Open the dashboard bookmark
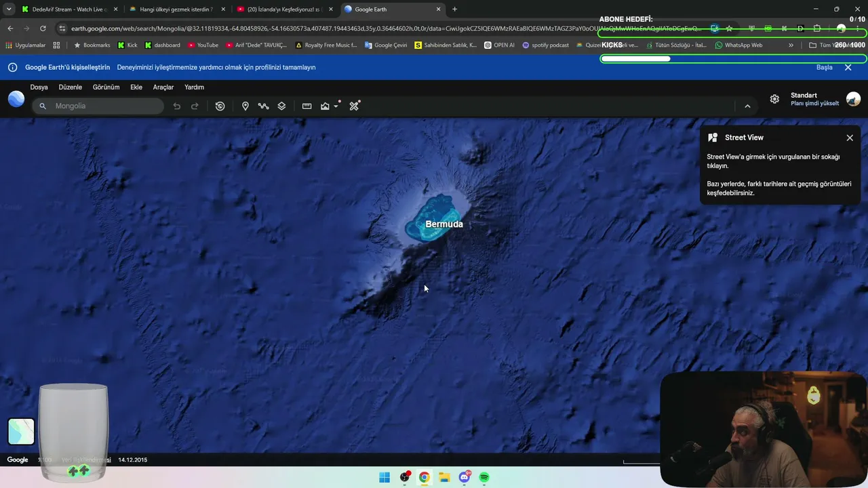The image size is (868, 488). [x=163, y=45]
